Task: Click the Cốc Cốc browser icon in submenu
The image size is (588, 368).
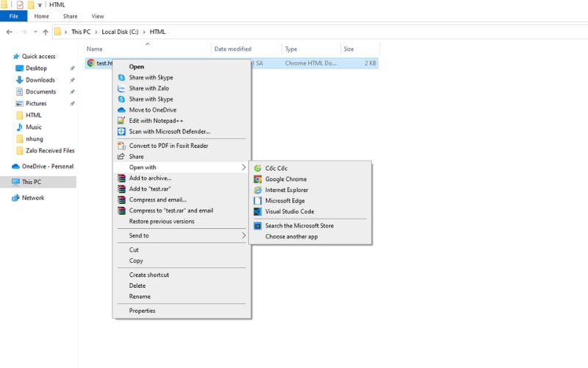Action: click(257, 169)
